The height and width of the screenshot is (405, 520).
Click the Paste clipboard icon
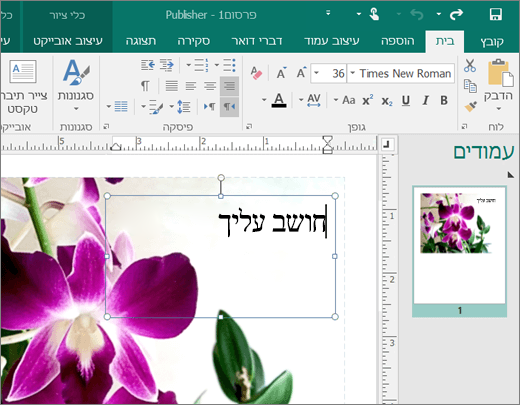point(500,72)
